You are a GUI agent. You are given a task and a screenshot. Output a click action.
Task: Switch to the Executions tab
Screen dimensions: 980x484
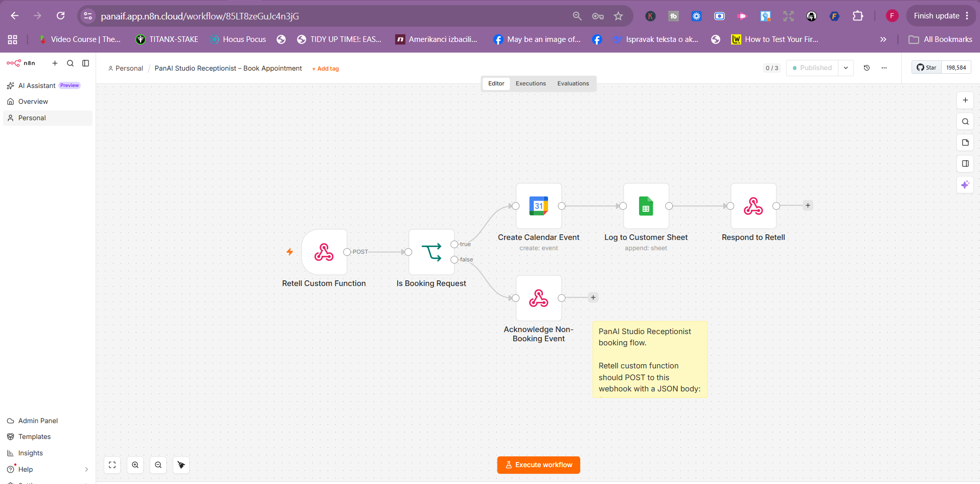pos(531,83)
